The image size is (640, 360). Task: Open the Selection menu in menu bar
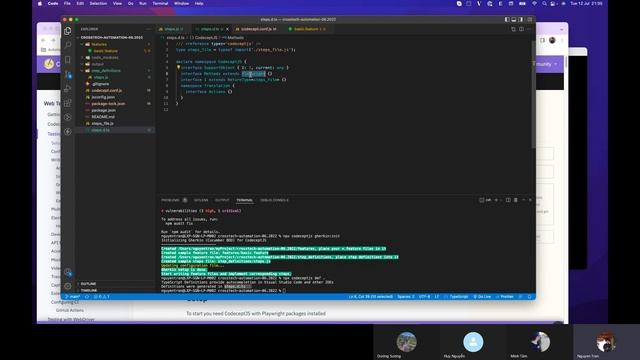[x=98, y=3]
